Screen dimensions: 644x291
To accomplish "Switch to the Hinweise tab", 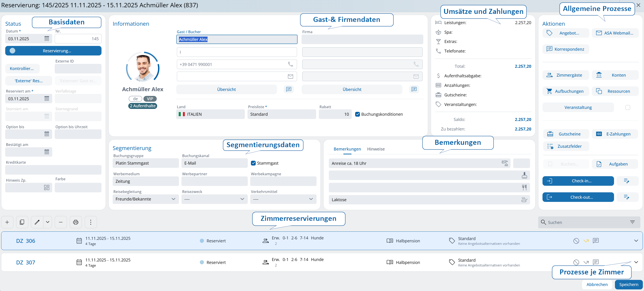I will (x=376, y=149).
